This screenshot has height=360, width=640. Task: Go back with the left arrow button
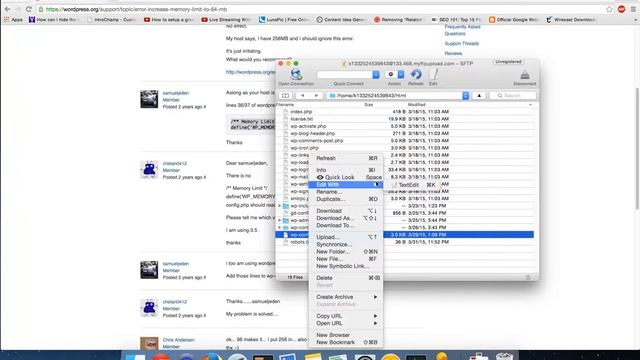tap(302, 96)
